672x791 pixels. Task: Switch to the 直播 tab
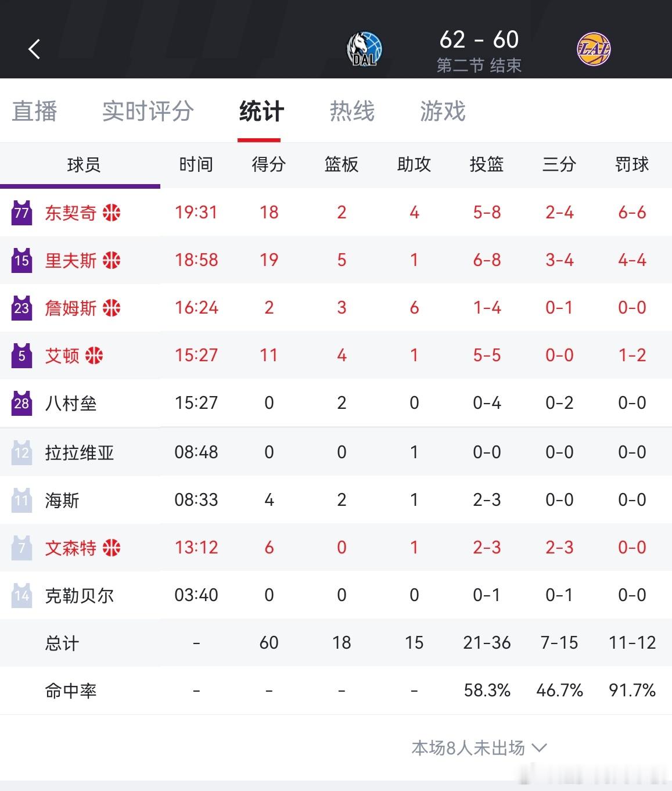pyautogui.click(x=35, y=111)
